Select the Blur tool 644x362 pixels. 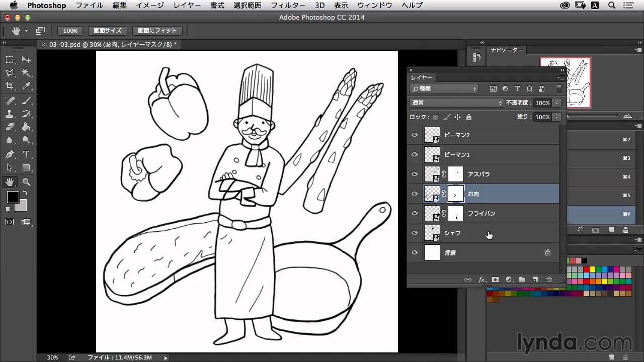click(x=10, y=140)
